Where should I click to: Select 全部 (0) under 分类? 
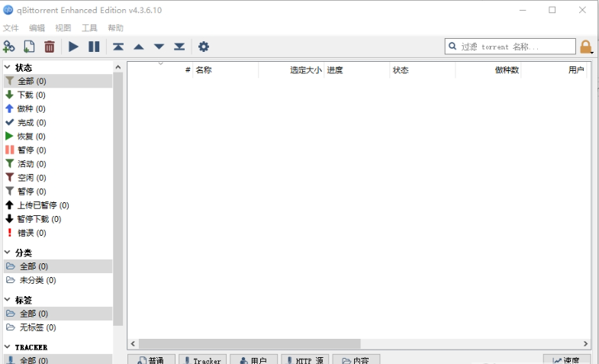[x=58, y=266]
